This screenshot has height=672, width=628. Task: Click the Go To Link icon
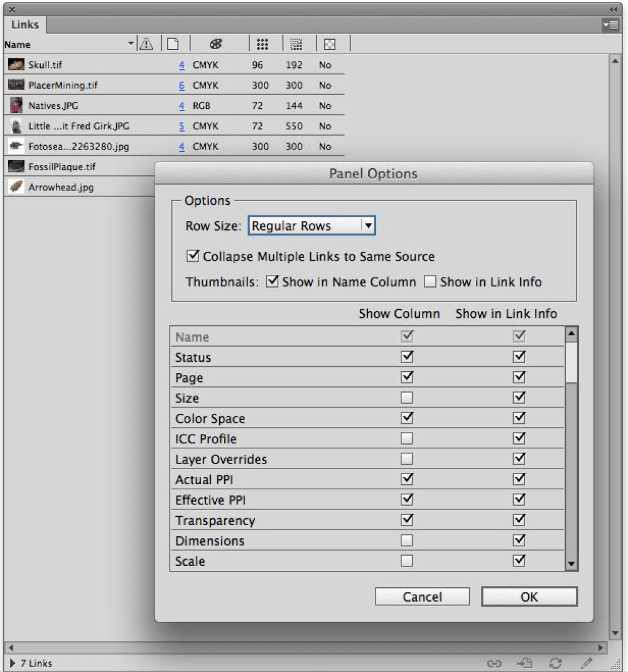[524, 663]
